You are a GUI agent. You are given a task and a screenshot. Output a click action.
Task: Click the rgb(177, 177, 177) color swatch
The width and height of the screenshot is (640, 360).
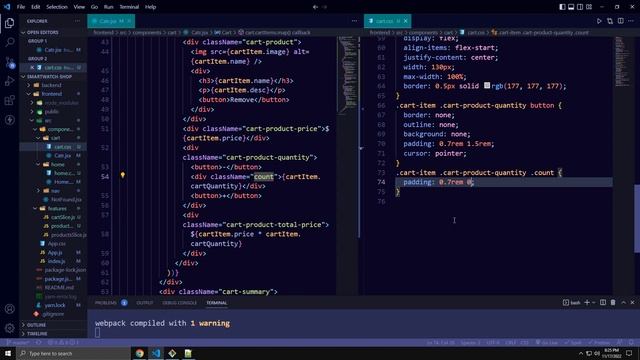click(x=487, y=85)
